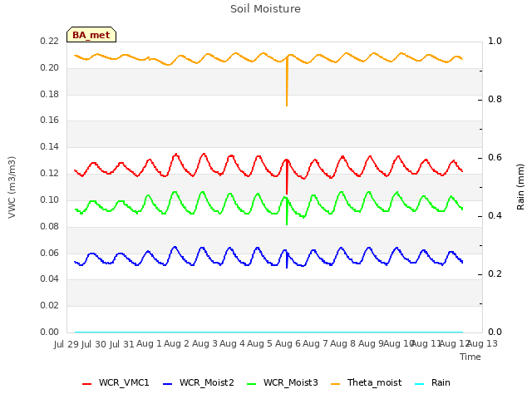
Task: Click the 0.04 left axis value
Action: [x=50, y=279]
